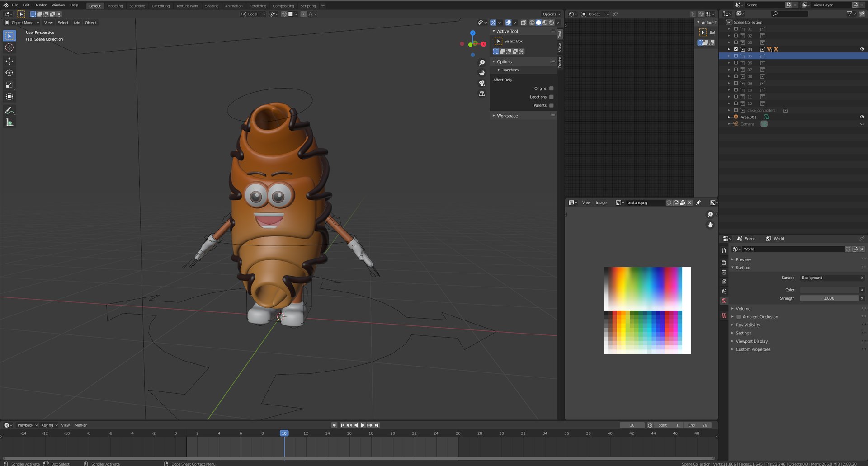The image size is (868, 466).
Task: Pin the texture.png image
Action: pos(698,203)
